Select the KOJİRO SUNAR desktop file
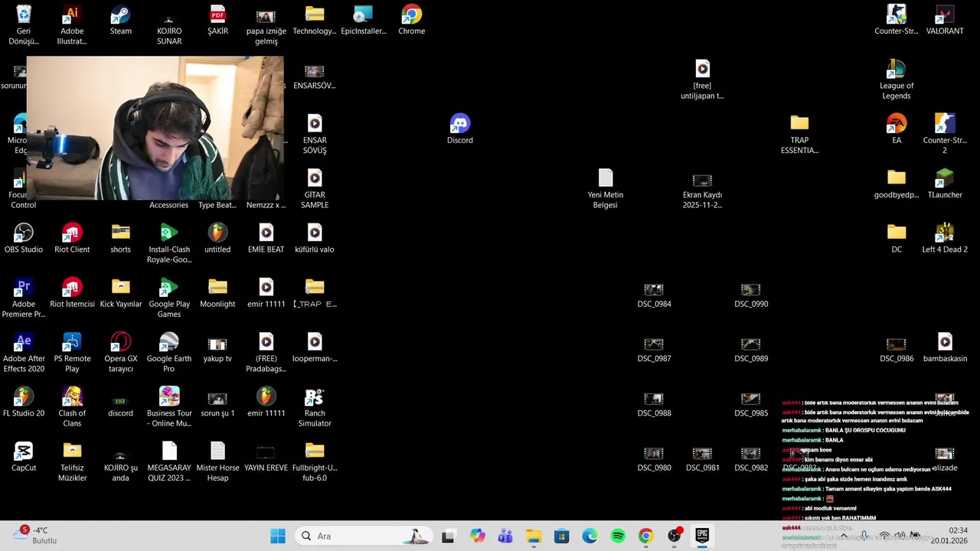980x551 pixels. (x=169, y=25)
